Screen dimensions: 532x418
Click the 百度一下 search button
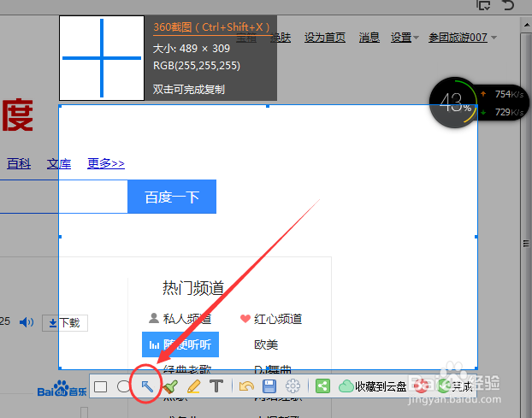(x=172, y=197)
